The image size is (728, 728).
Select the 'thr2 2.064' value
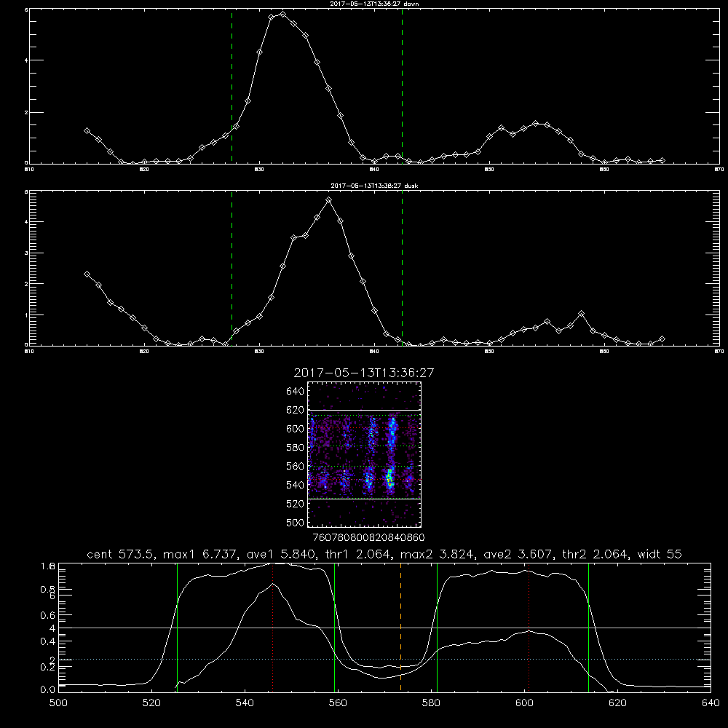597,554
